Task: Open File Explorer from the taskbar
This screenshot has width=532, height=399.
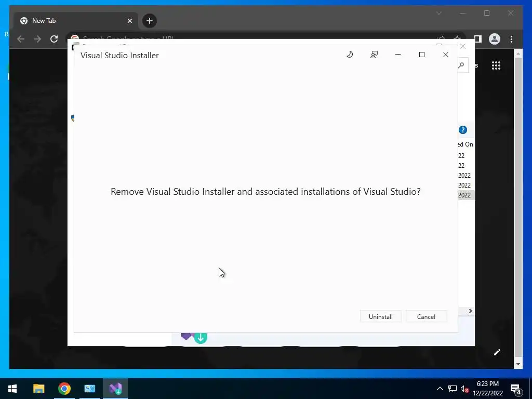Action: click(38, 389)
